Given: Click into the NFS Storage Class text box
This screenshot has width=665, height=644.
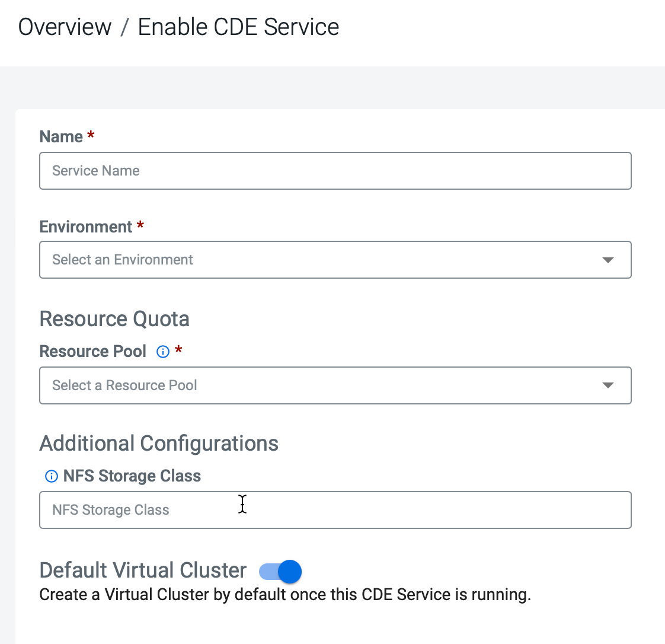Looking at the screenshot, I should pyautogui.click(x=335, y=510).
